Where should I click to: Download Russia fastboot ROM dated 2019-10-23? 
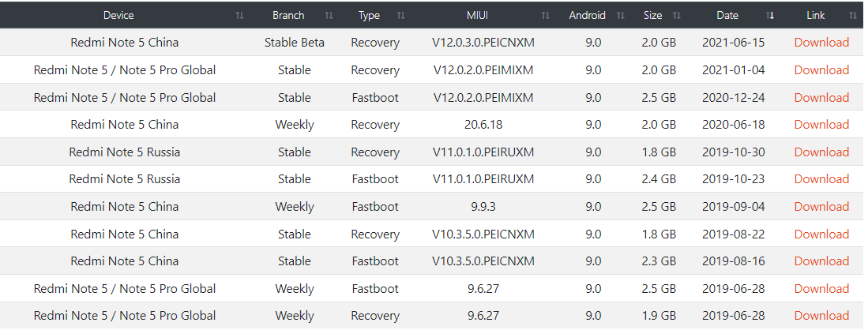tap(821, 179)
